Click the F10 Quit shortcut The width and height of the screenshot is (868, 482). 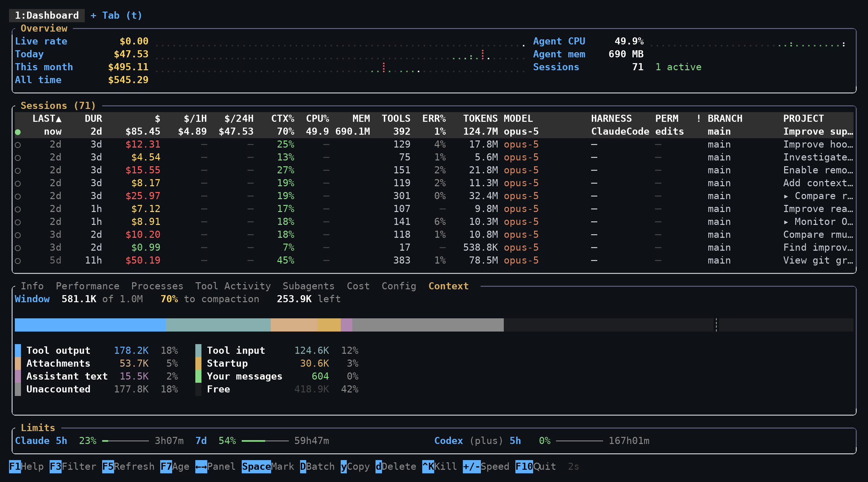click(535, 467)
